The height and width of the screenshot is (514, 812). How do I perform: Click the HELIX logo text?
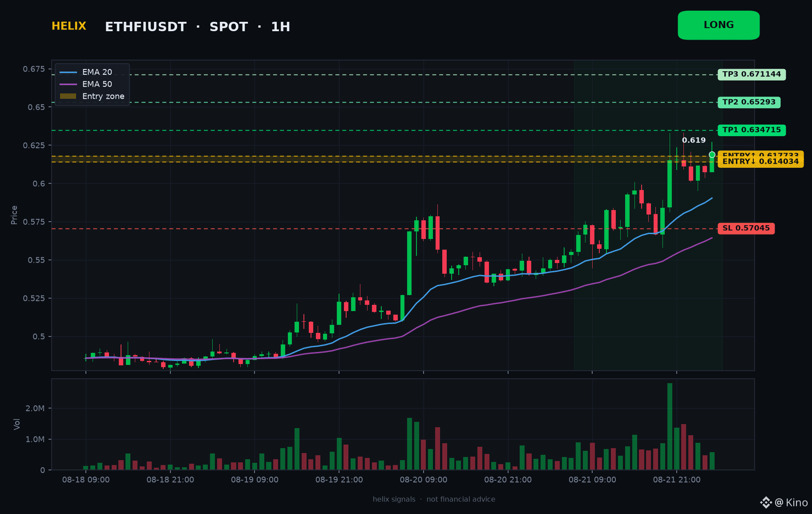click(x=69, y=26)
